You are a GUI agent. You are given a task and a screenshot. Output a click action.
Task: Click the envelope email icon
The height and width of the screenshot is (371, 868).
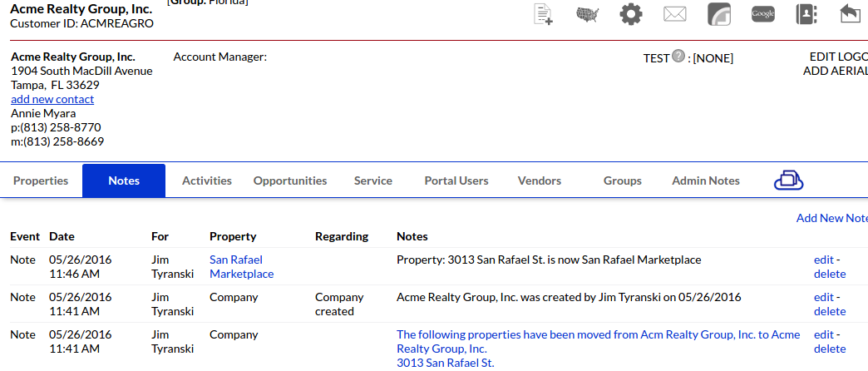coord(675,14)
